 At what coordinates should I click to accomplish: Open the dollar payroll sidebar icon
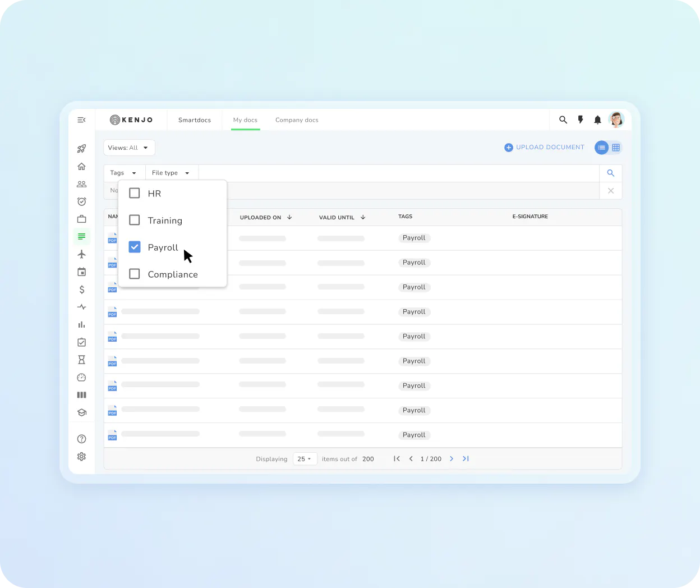pyautogui.click(x=81, y=290)
